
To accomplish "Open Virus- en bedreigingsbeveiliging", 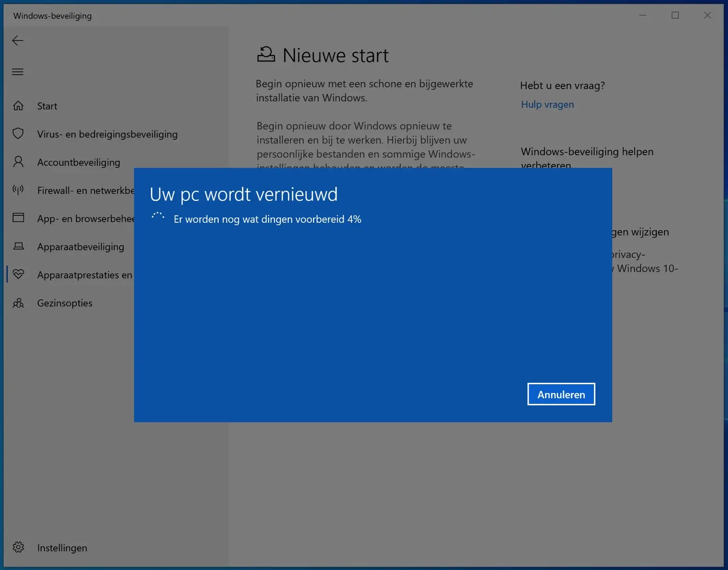I will 107,134.
